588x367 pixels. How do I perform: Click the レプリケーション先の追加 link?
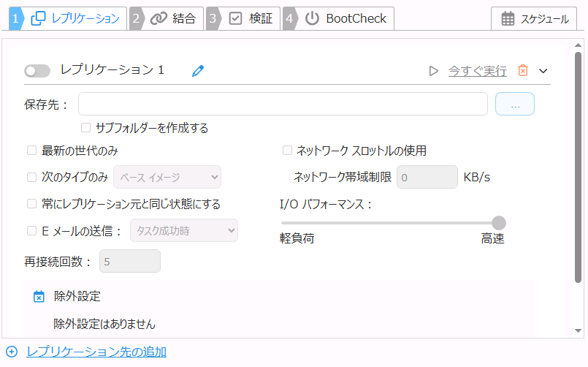click(x=96, y=352)
